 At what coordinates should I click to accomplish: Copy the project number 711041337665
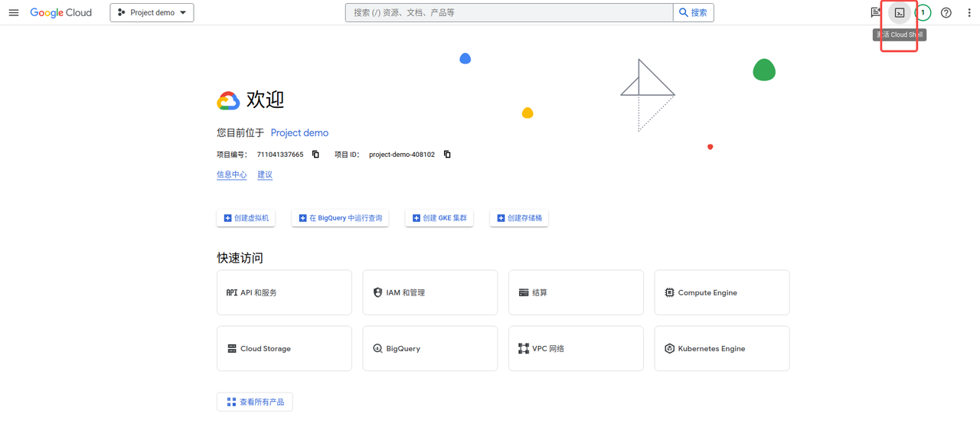point(315,155)
